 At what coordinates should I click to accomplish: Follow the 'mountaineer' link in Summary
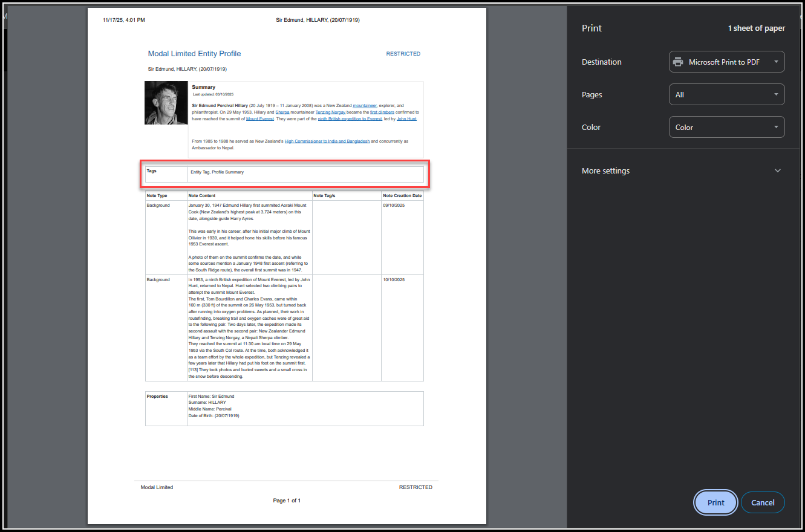pyautogui.click(x=365, y=106)
